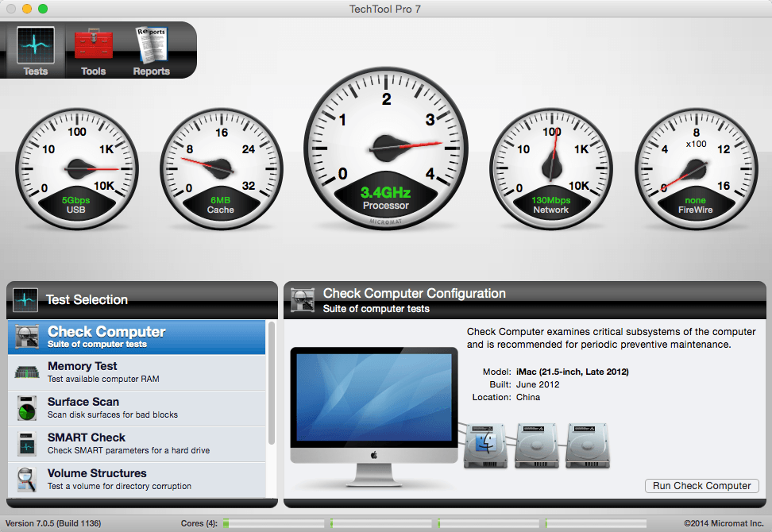Click the first core usage bar
This screenshot has width=772, height=532.
pos(274,523)
